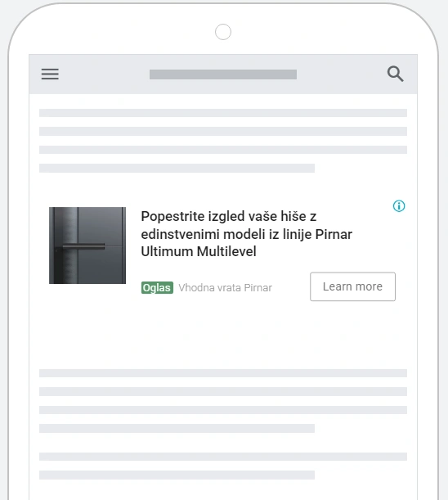Screen dimensions: 448x500
Task: Open the hamburger menu icon
Action: point(50,74)
